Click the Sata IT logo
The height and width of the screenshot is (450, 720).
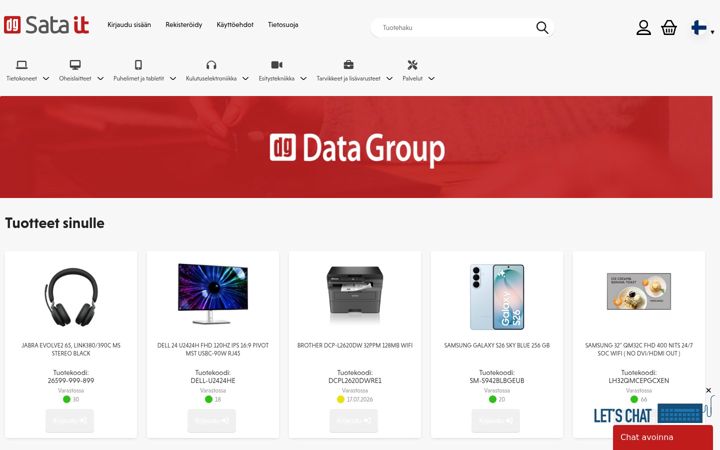click(46, 25)
